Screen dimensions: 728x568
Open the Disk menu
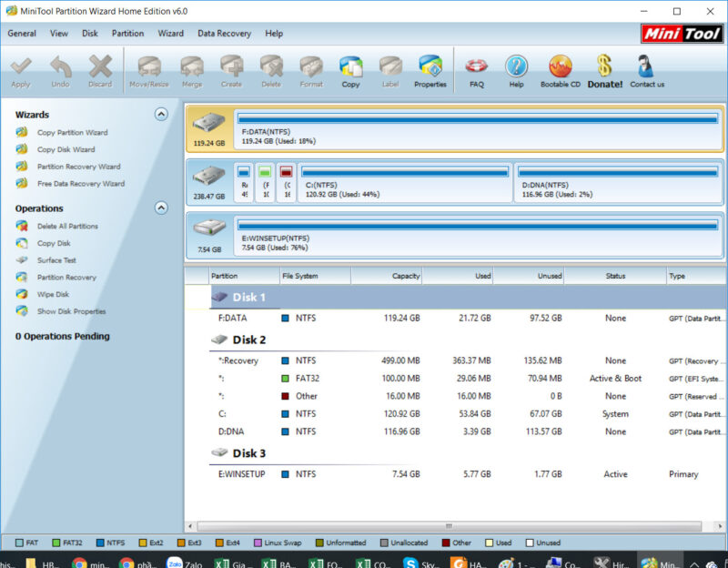tap(90, 34)
